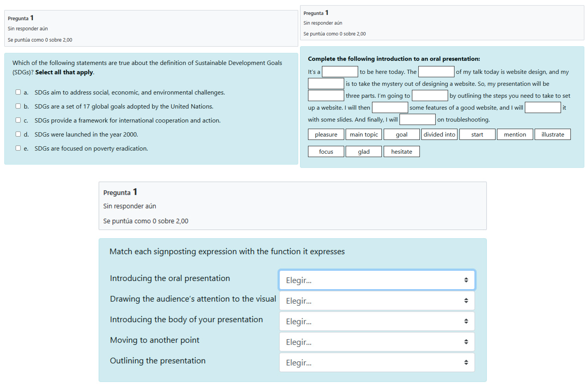Viewport: 588px width, 386px height.
Task: Check option a about social, economic, environmental challenges
Action: 18,92
